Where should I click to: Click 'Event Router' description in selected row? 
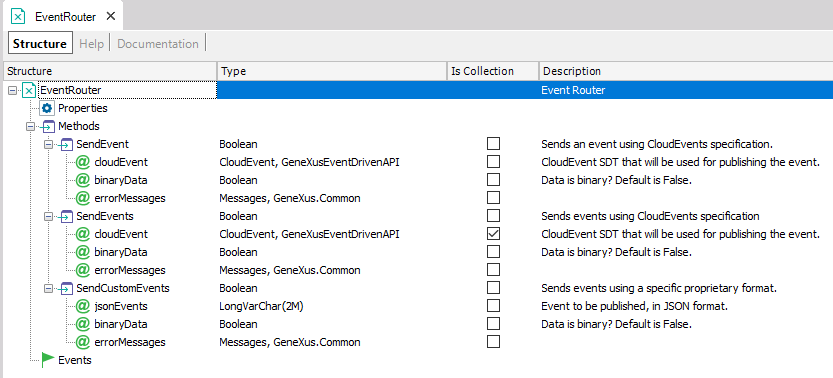(573, 90)
